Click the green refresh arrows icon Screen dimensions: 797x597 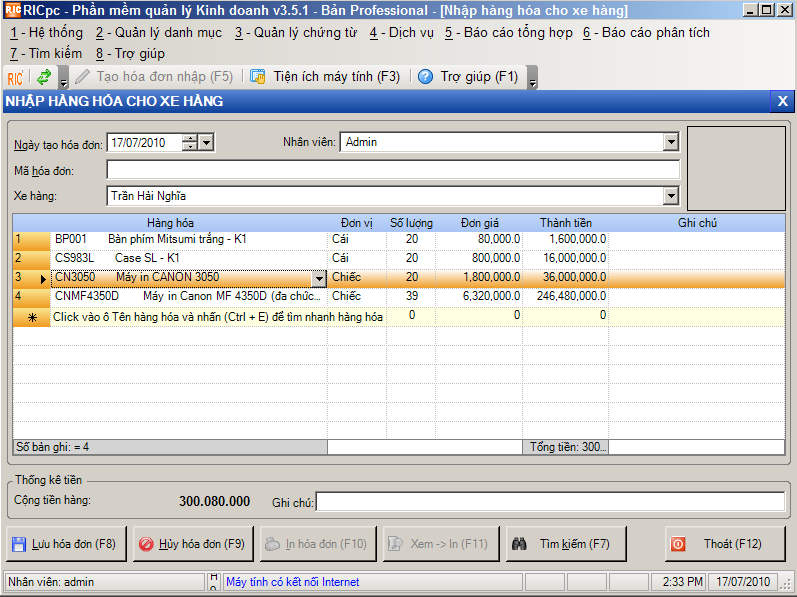44,77
